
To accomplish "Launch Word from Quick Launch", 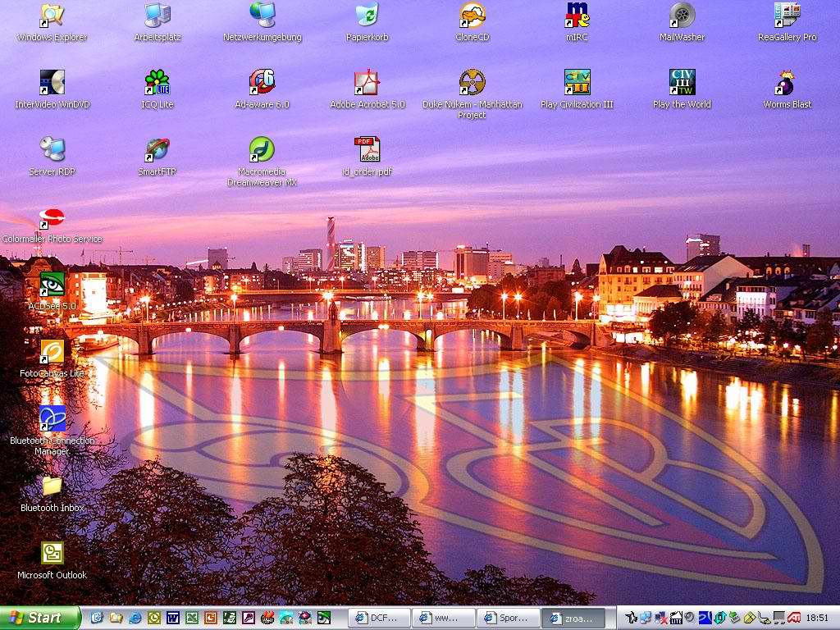I will [173, 618].
